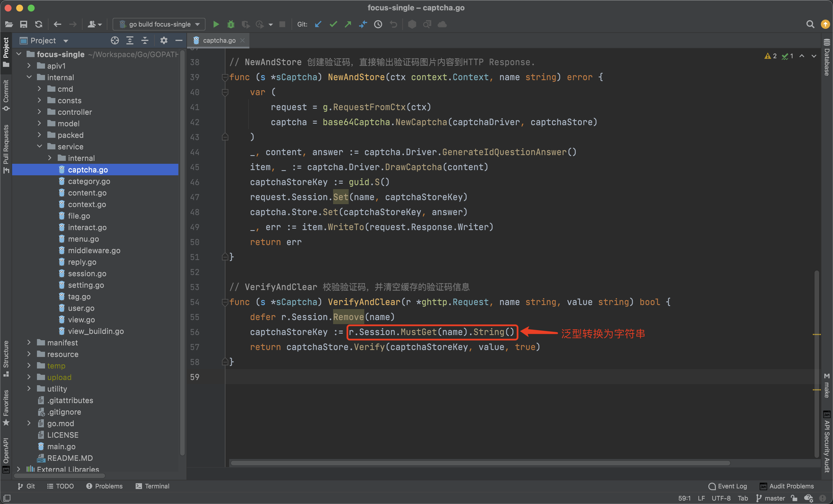Click Git Push arrow icon
The height and width of the screenshot is (504, 833).
(348, 24)
